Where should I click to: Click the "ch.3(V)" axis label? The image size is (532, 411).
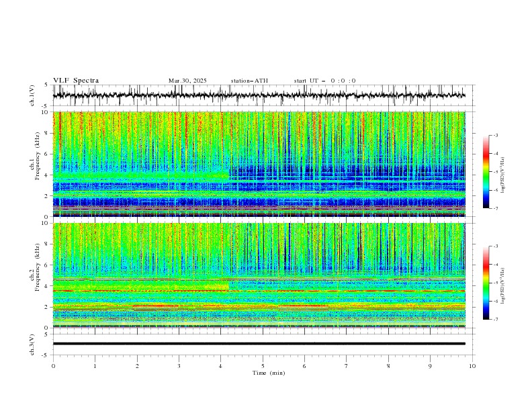pyautogui.click(x=32, y=345)
